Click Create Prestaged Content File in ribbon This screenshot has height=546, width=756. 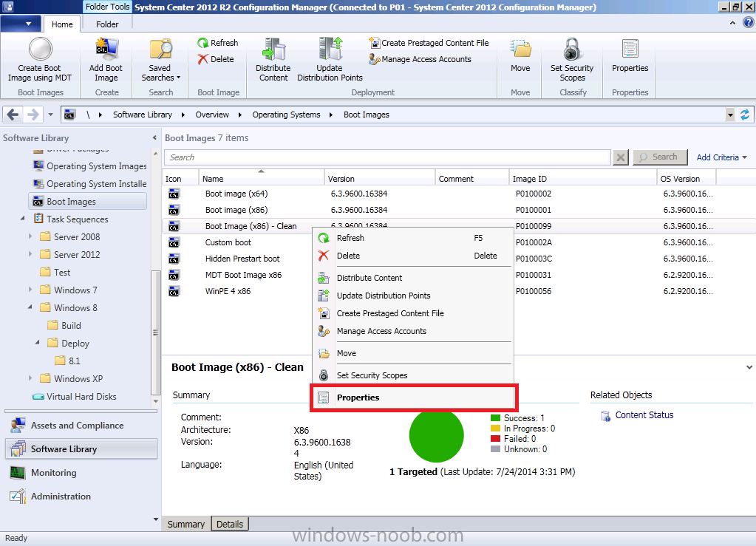coord(429,43)
